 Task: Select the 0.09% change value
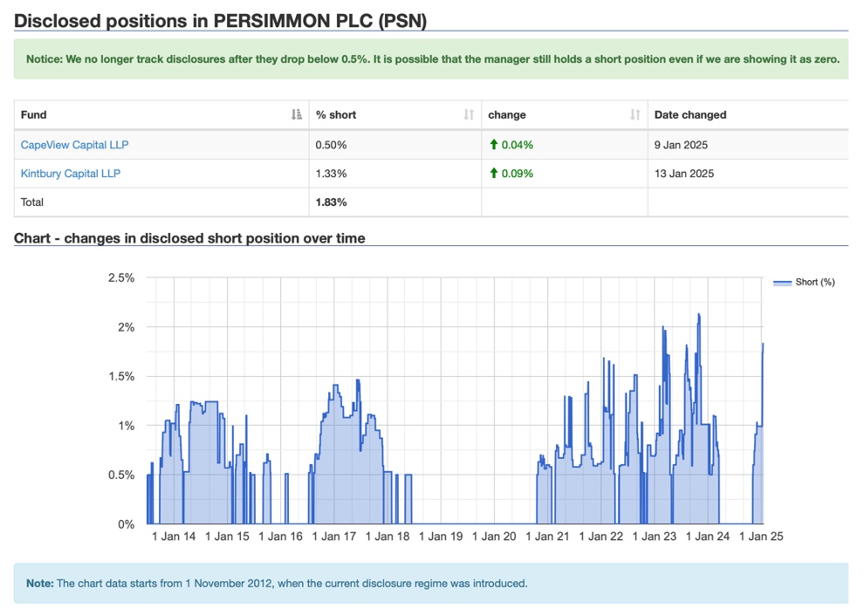click(x=517, y=174)
